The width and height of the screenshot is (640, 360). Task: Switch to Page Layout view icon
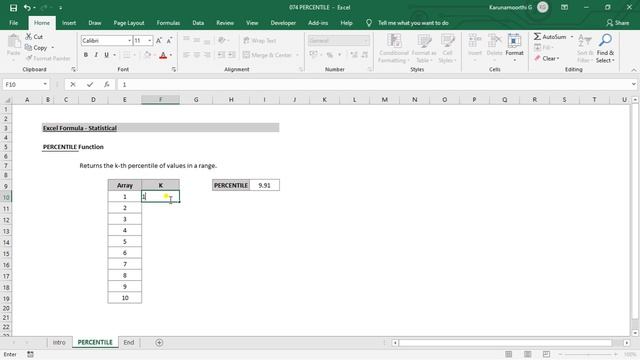[528, 354]
